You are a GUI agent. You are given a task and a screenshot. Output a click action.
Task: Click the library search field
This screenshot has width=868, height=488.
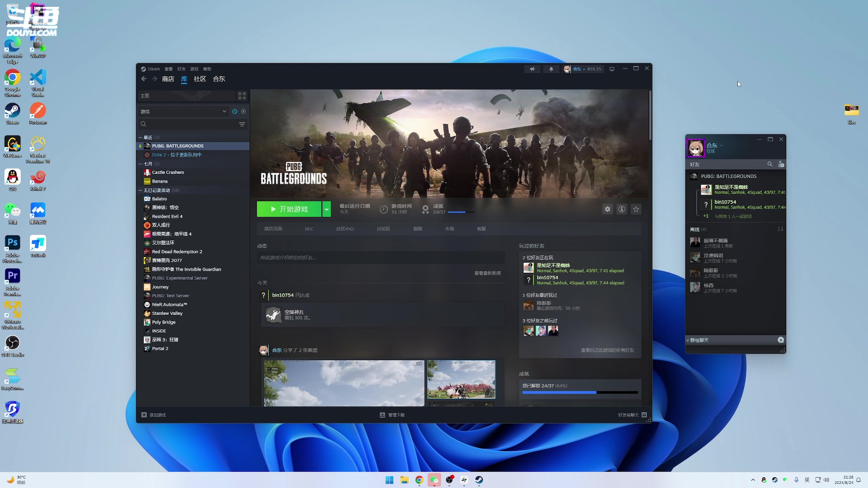189,124
